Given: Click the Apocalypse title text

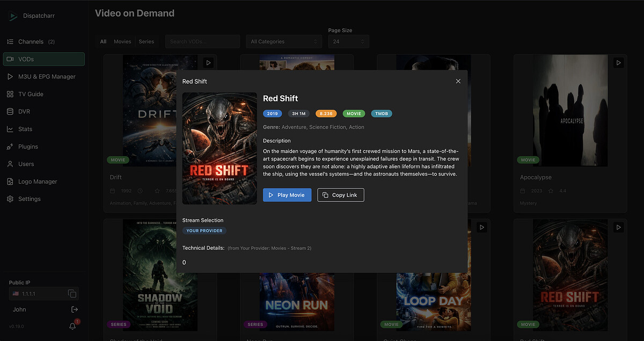Looking at the screenshot, I should [x=536, y=177].
